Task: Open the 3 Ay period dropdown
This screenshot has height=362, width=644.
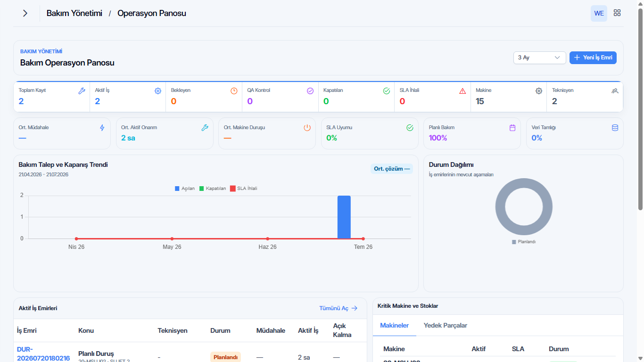Action: 540,58
